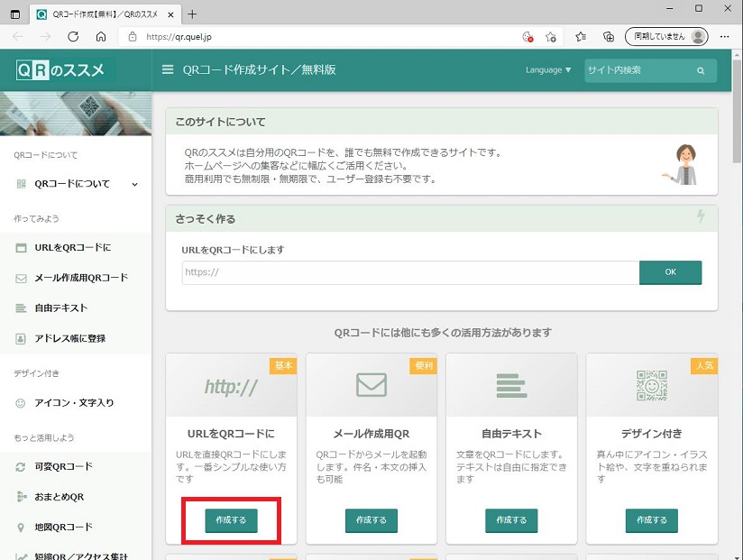743x560 pixels.
Task: Open 短縮QR／アクセス集計 in the sidebar
Action: pyautogui.click(x=76, y=555)
